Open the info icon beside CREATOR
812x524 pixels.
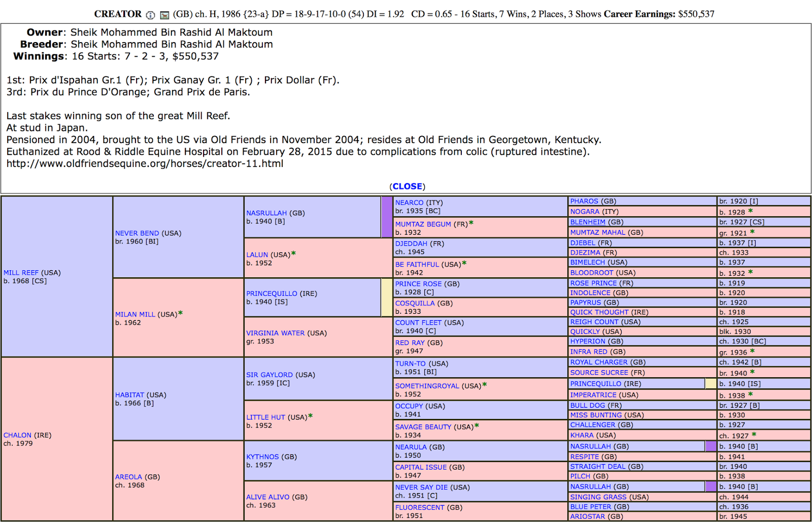coord(150,14)
